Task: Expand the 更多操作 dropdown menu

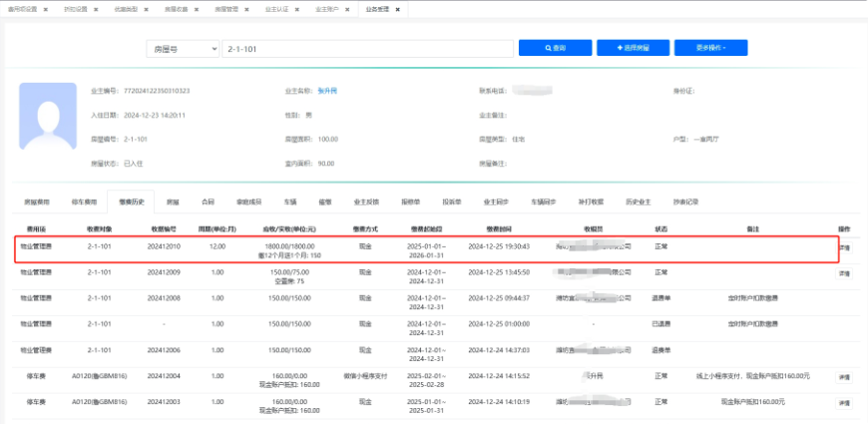Action: (710, 48)
